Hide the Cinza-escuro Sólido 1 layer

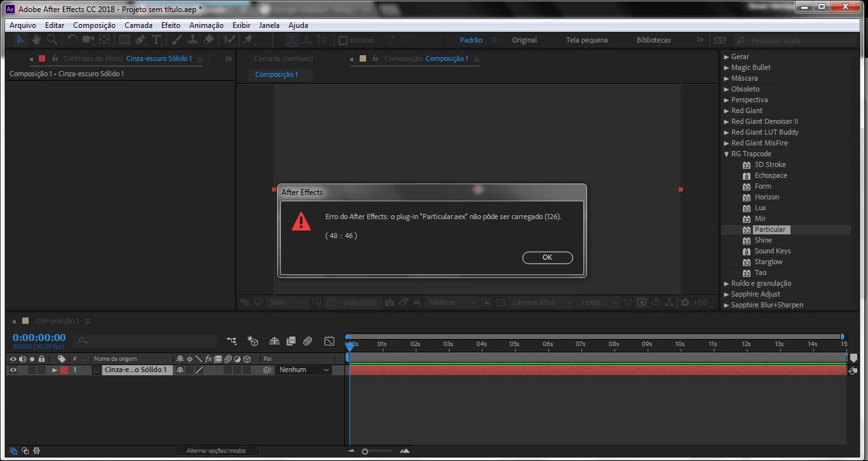pyautogui.click(x=13, y=370)
